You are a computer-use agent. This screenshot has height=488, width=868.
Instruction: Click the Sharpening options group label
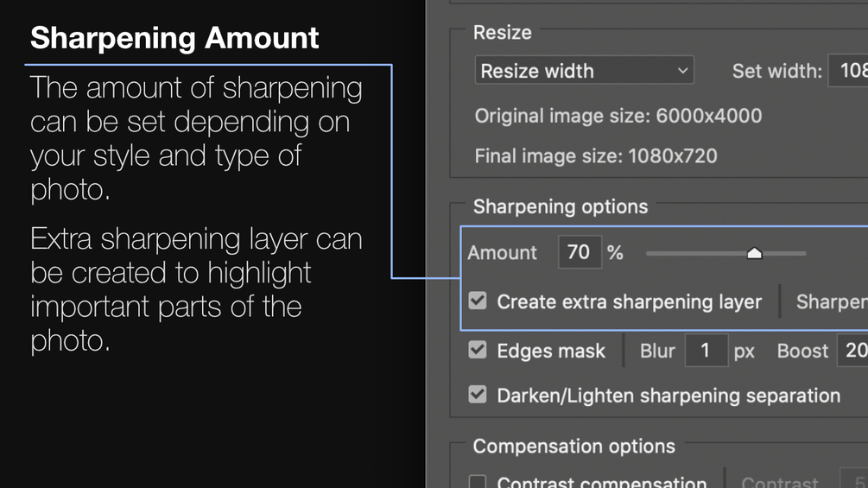pyautogui.click(x=560, y=206)
